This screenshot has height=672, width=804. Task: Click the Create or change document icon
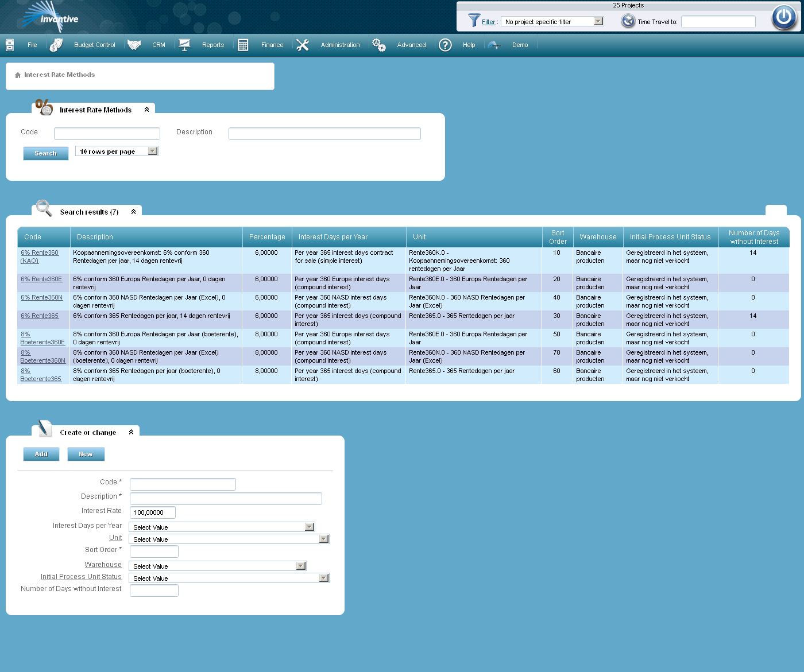44,429
